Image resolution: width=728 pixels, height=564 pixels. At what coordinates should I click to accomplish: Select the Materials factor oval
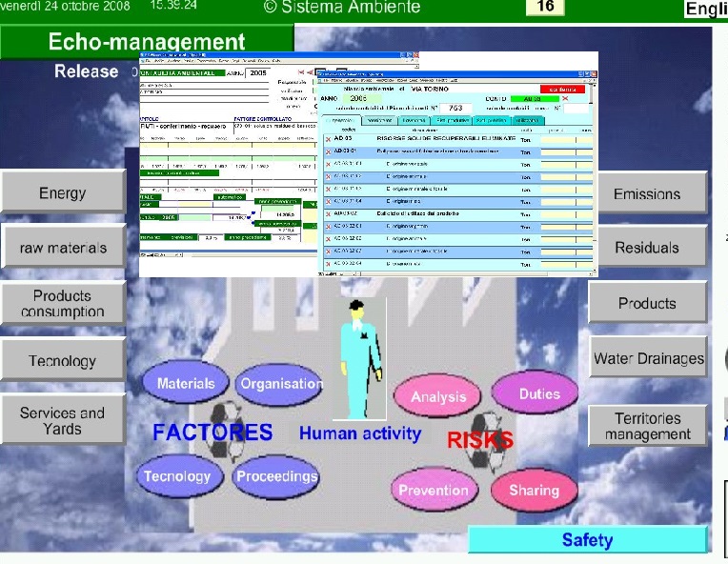[186, 384]
